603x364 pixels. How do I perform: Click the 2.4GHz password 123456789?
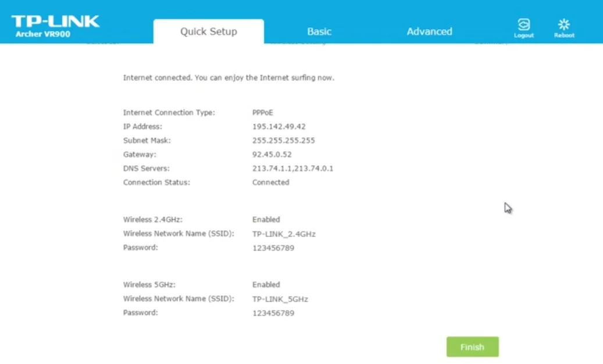(273, 248)
